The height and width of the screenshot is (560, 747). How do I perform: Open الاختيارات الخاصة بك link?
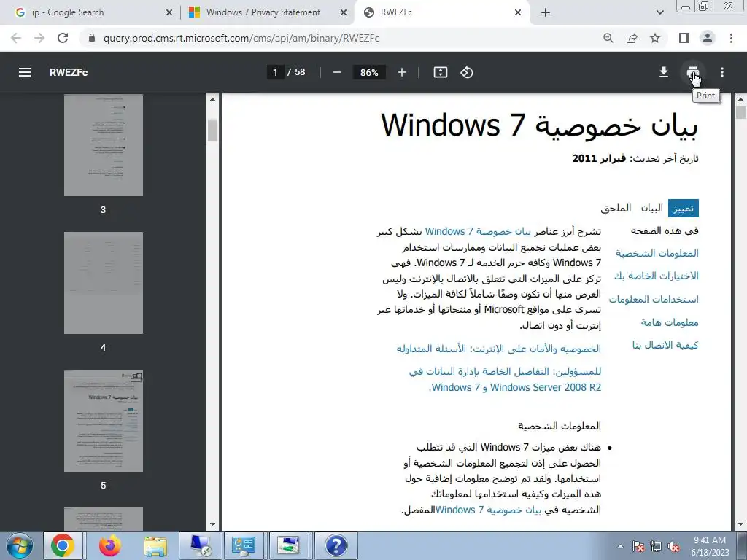coord(656,276)
